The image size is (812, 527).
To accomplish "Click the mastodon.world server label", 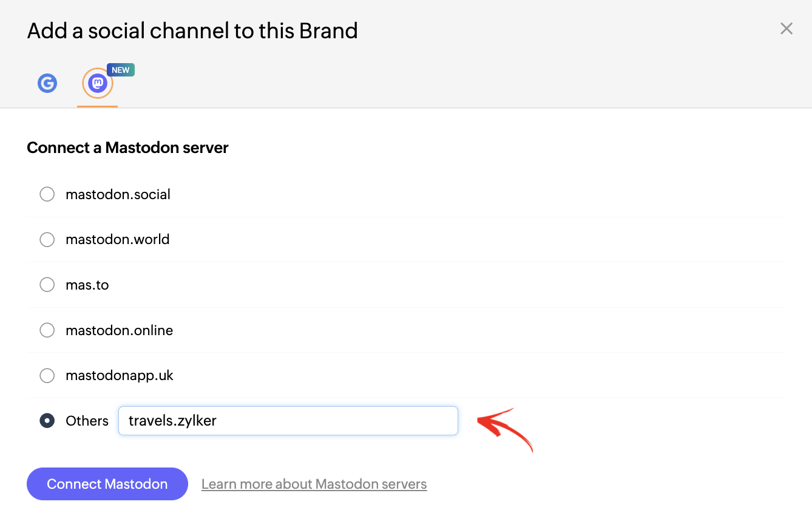I will [117, 239].
